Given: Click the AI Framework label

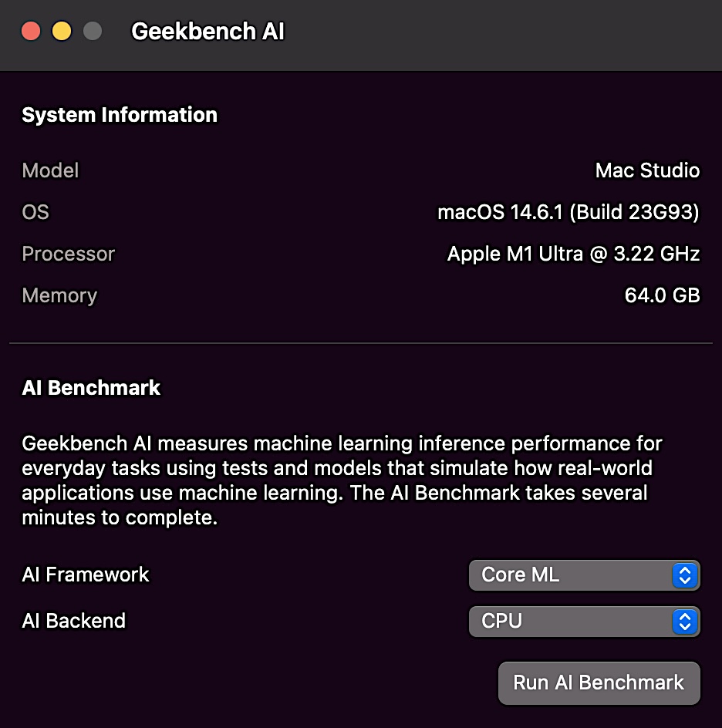Looking at the screenshot, I should point(86,575).
